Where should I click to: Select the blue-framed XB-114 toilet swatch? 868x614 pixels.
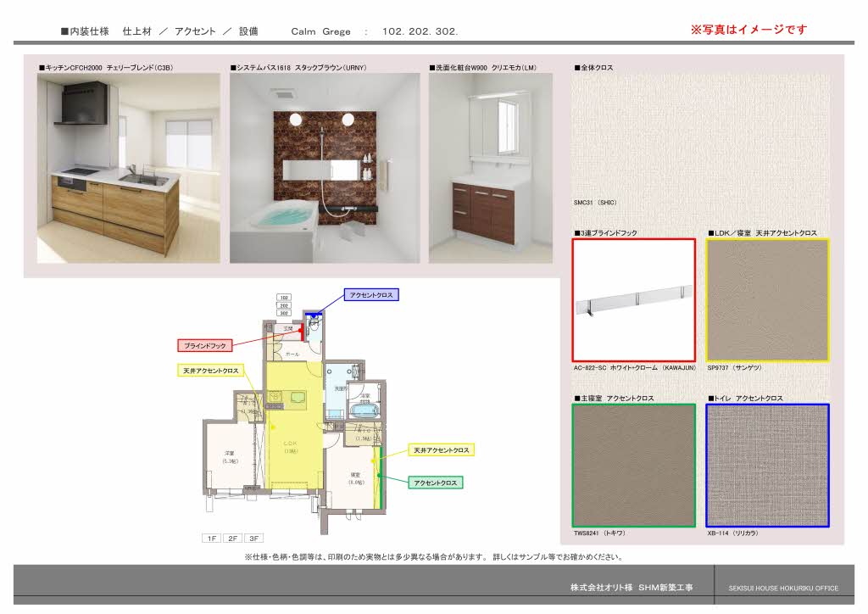767,465
